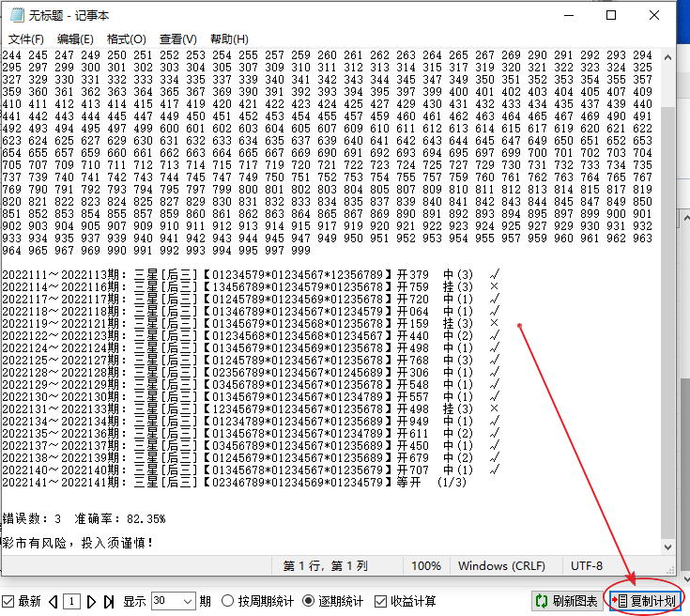
Task: Click the page number field showing 1
Action: 71,602
